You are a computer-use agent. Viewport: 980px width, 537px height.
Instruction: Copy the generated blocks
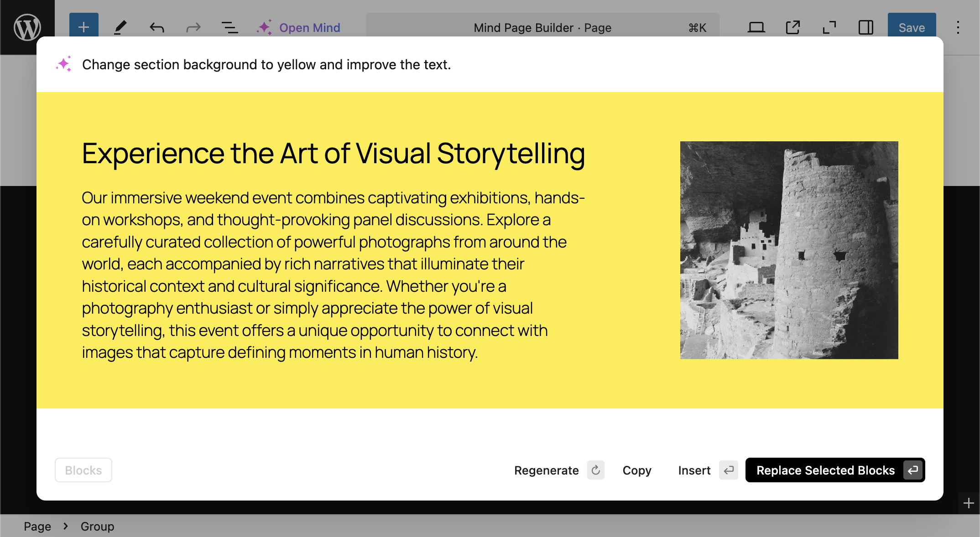click(x=637, y=470)
